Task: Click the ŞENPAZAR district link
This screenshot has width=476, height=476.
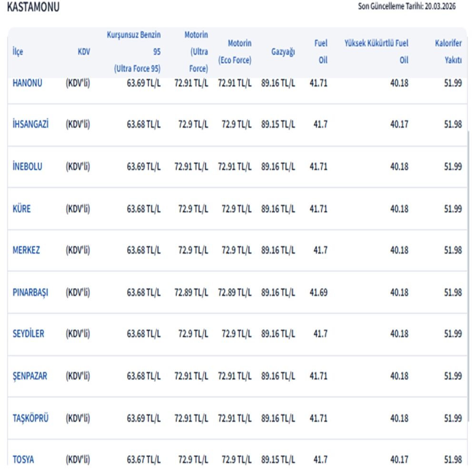Action: [30, 376]
